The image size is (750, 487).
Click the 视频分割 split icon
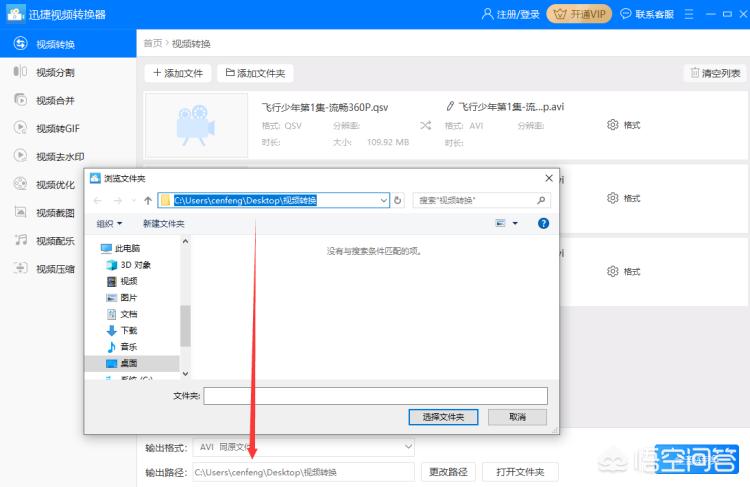coord(20,72)
